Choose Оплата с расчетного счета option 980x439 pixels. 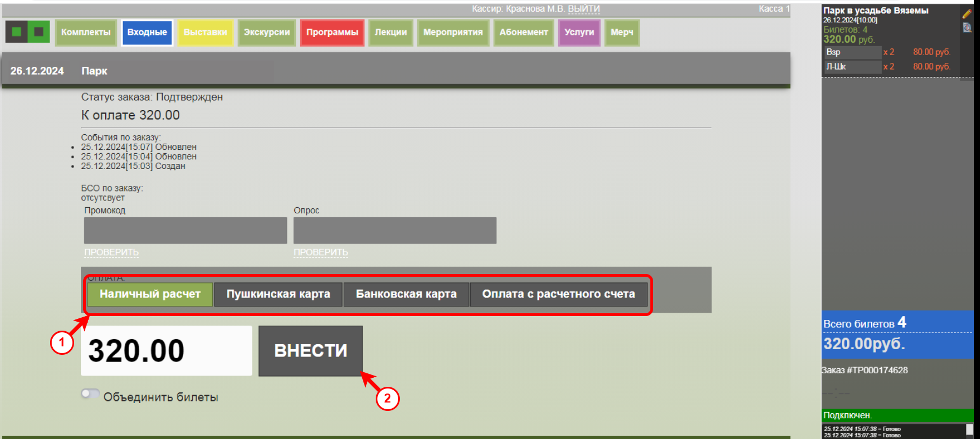pyautogui.click(x=558, y=294)
